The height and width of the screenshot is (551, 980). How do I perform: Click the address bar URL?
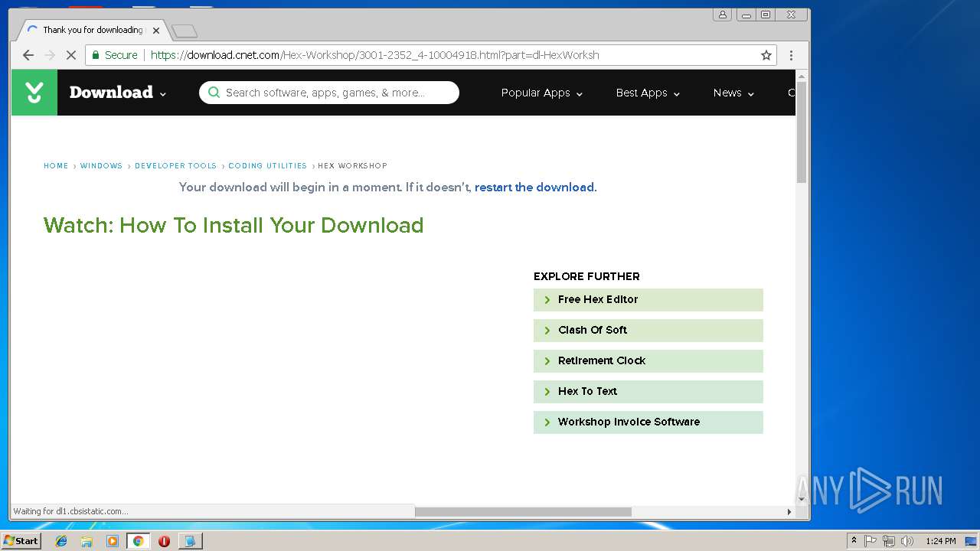375,55
